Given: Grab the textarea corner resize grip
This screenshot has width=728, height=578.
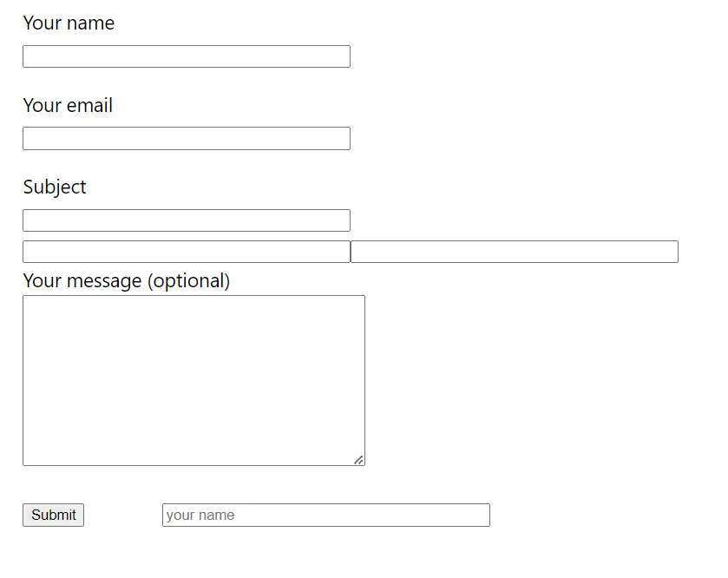Looking at the screenshot, I should coord(359,460).
